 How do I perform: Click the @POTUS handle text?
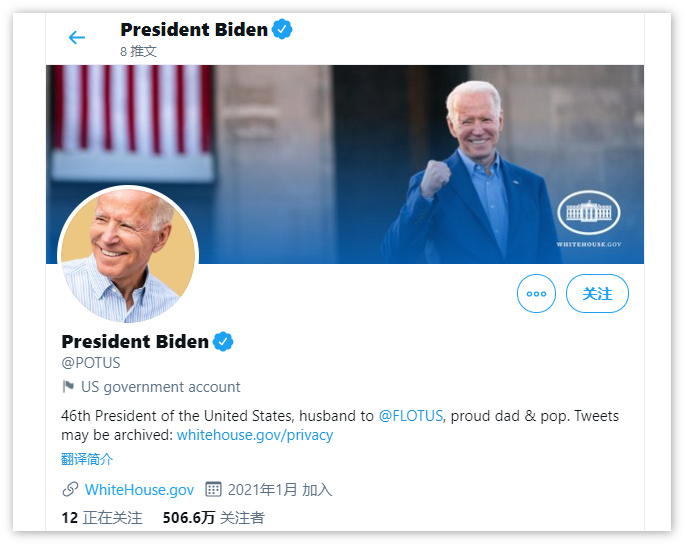(91, 363)
